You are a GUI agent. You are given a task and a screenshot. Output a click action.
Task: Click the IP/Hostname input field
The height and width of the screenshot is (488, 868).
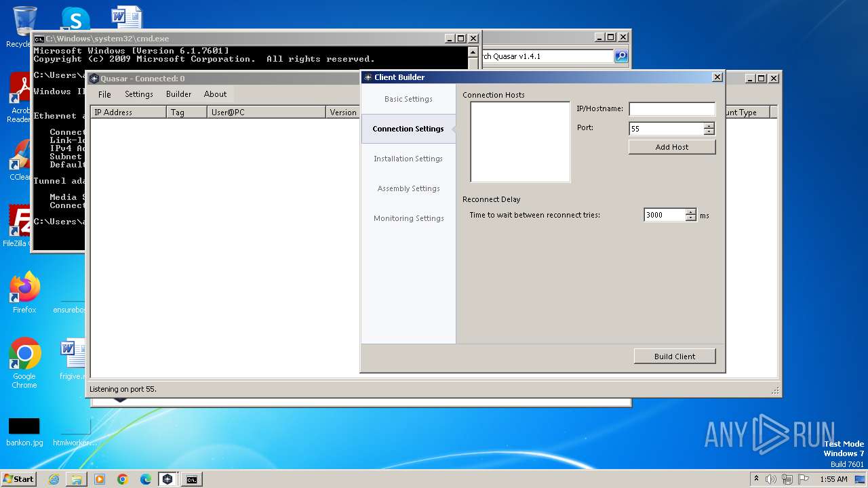point(672,109)
